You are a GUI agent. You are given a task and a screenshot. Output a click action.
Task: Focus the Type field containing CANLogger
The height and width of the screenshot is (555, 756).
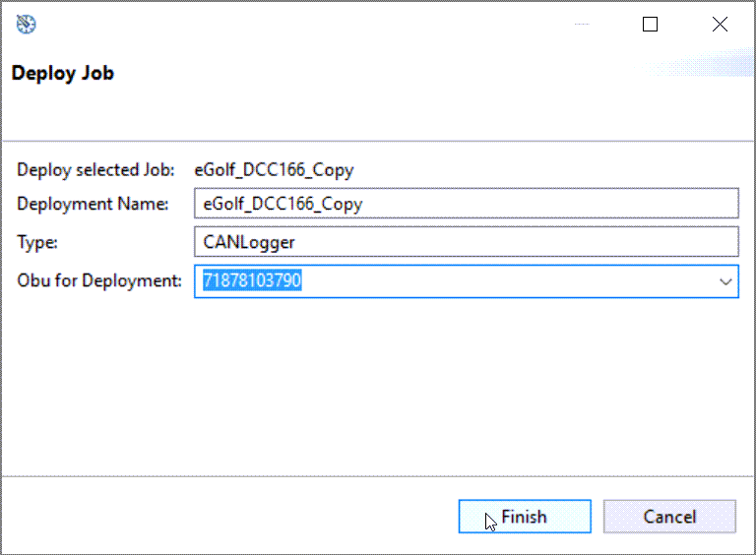466,242
